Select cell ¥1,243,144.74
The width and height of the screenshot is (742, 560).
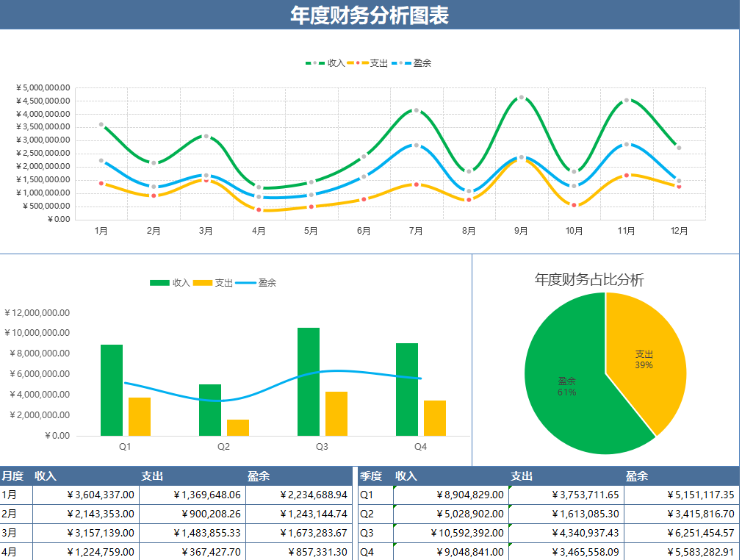298,514
